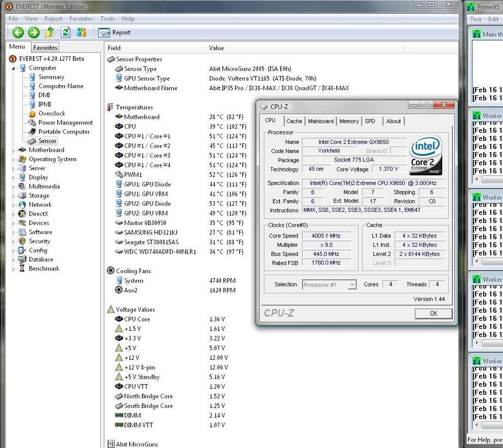Open the Test menu in Prime95
The image size is (503, 448).
[x=476, y=19]
